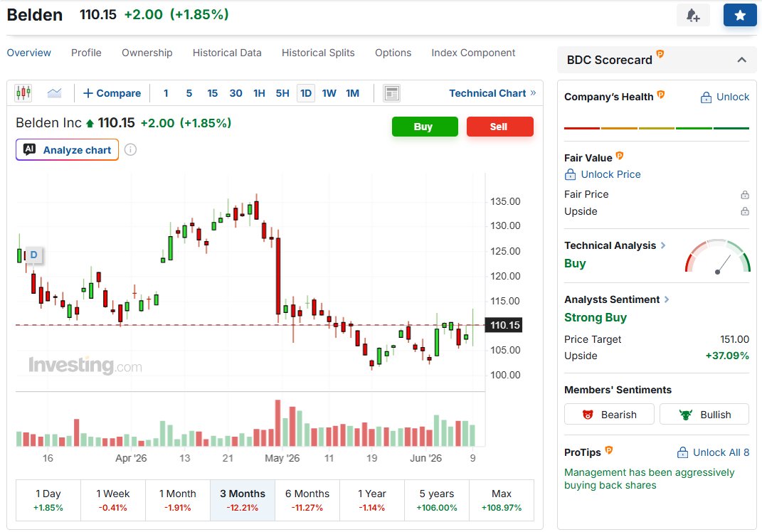Vote Bullish in Members' Sentiments

point(704,415)
